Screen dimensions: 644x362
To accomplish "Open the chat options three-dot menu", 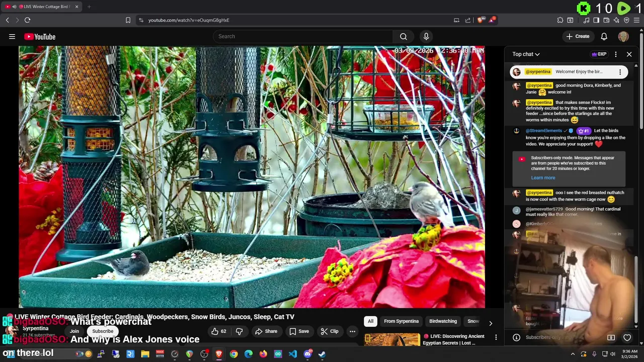I will pos(616,54).
